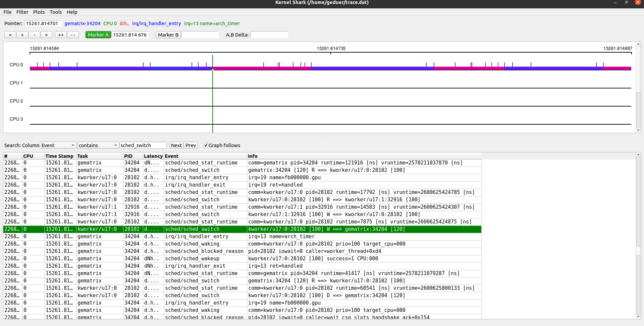Click the CPU 2 graph label

pos(16,101)
